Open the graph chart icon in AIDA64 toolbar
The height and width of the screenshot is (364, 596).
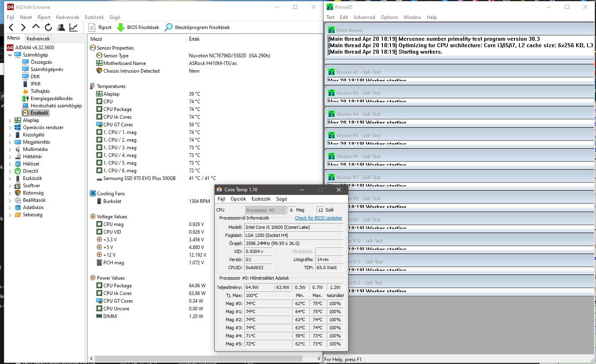pyautogui.click(x=73, y=27)
